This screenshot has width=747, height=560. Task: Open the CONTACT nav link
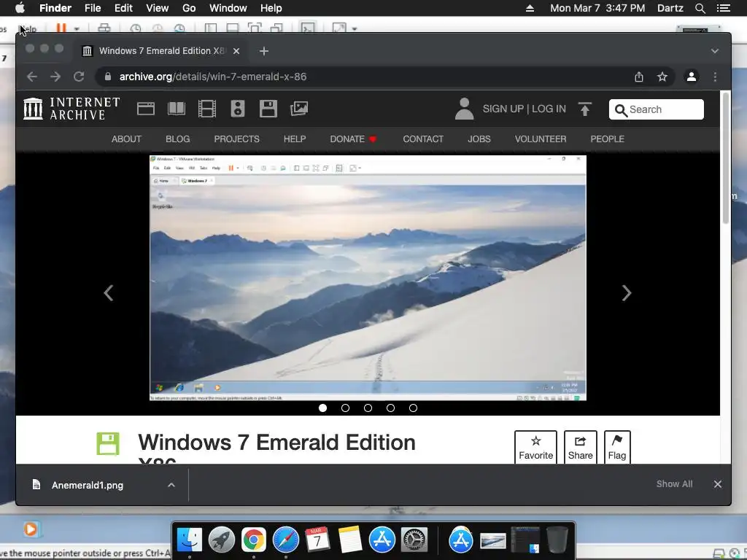pos(423,139)
